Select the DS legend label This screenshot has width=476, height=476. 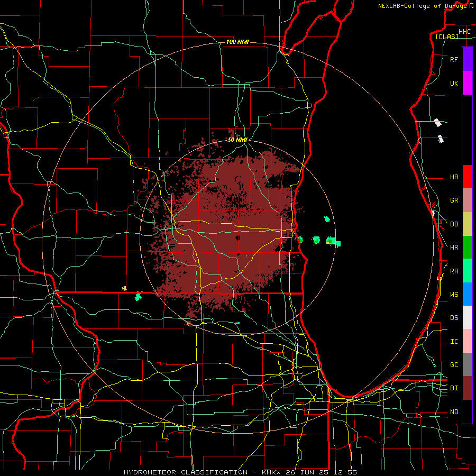point(454,318)
